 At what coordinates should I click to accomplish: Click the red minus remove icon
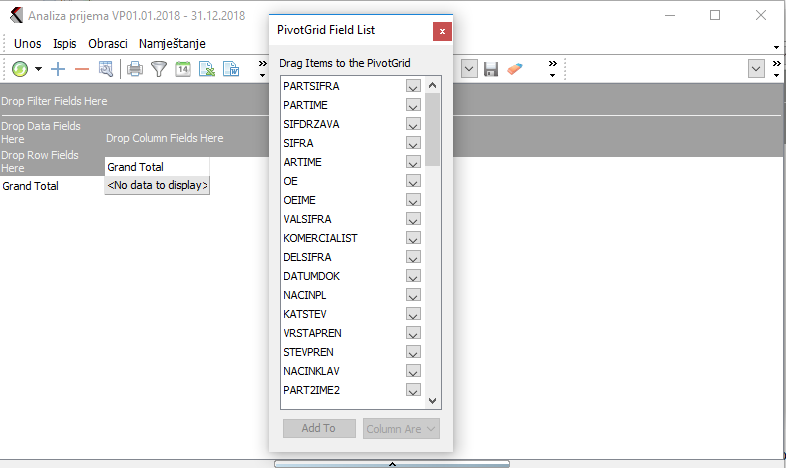[x=82, y=69]
